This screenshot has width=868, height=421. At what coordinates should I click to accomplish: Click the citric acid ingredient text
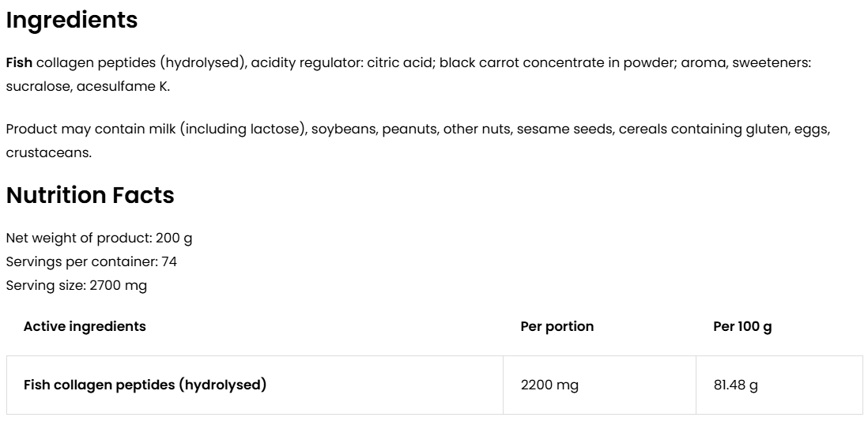tap(398, 63)
